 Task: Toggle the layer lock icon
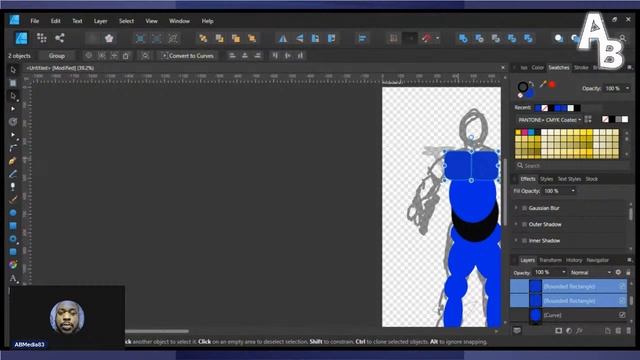(629, 272)
